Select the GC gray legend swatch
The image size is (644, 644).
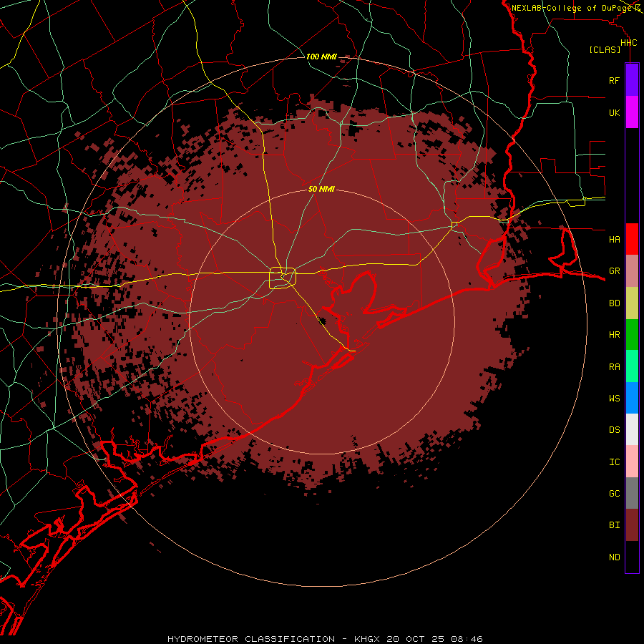coord(632,493)
